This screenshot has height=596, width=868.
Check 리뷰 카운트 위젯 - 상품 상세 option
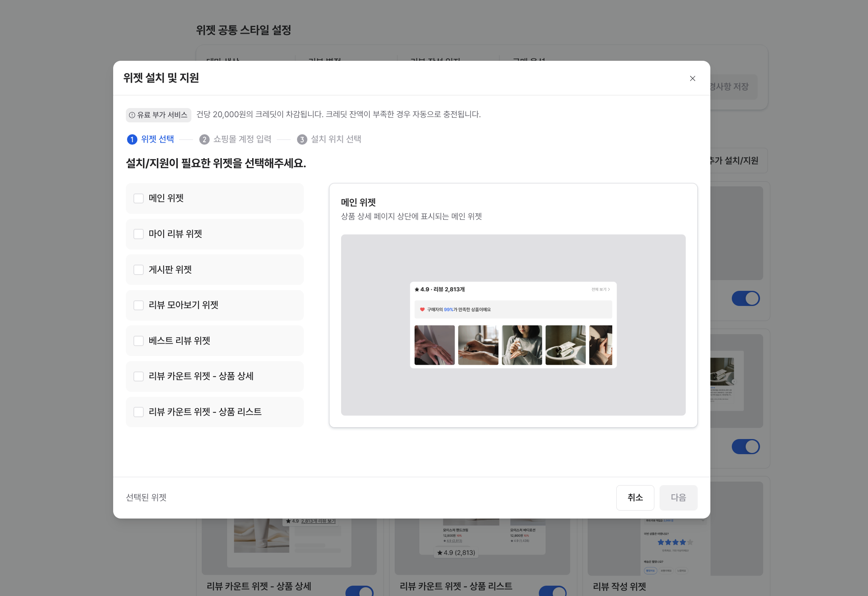(x=139, y=376)
